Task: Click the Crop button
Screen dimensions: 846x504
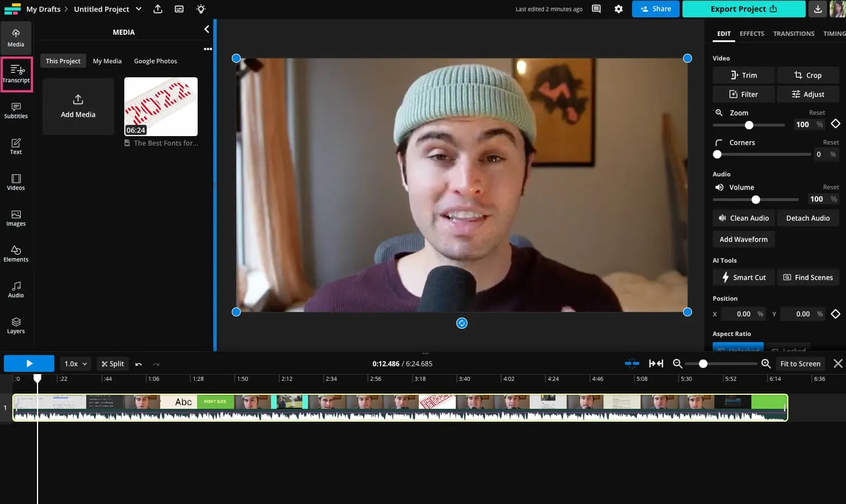Action: [x=808, y=75]
